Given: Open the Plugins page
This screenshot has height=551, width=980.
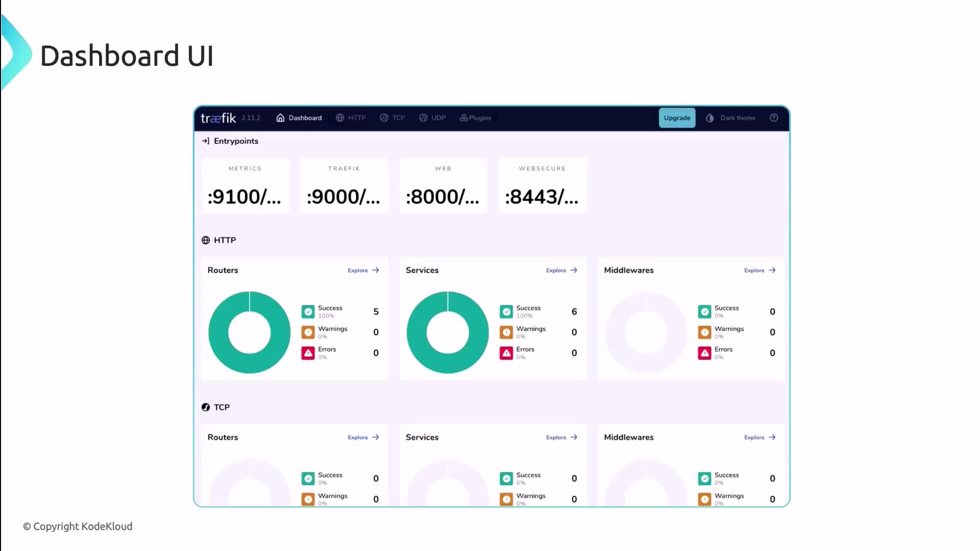Looking at the screenshot, I should coord(475,118).
